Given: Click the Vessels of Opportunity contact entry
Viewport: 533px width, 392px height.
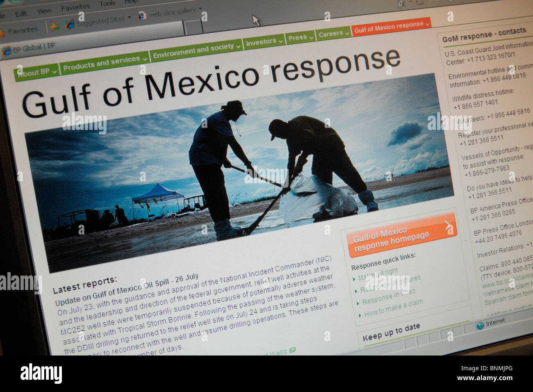Looking at the screenshot, I should (497, 162).
